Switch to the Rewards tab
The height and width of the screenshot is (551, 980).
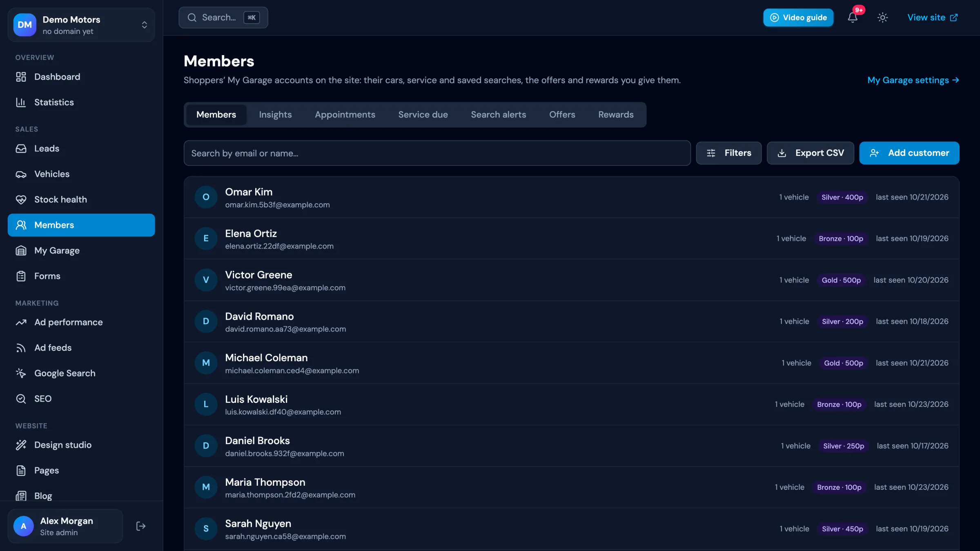pyautogui.click(x=616, y=115)
